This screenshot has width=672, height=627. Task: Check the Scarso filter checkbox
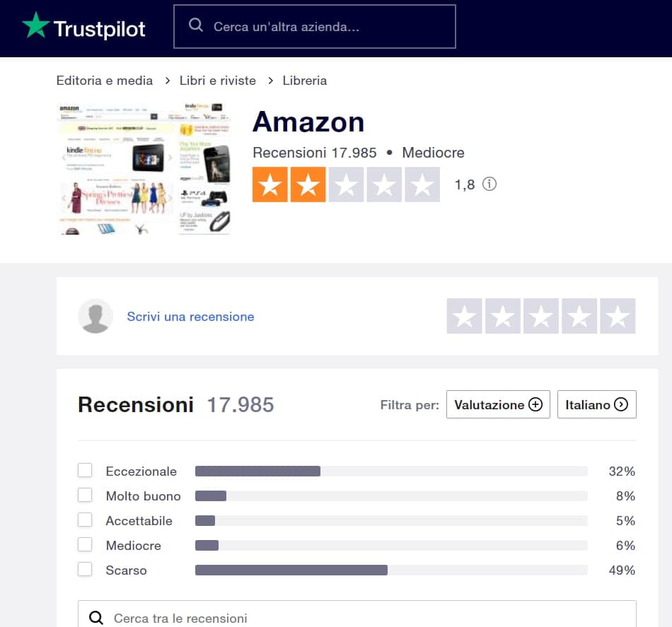pyautogui.click(x=85, y=570)
